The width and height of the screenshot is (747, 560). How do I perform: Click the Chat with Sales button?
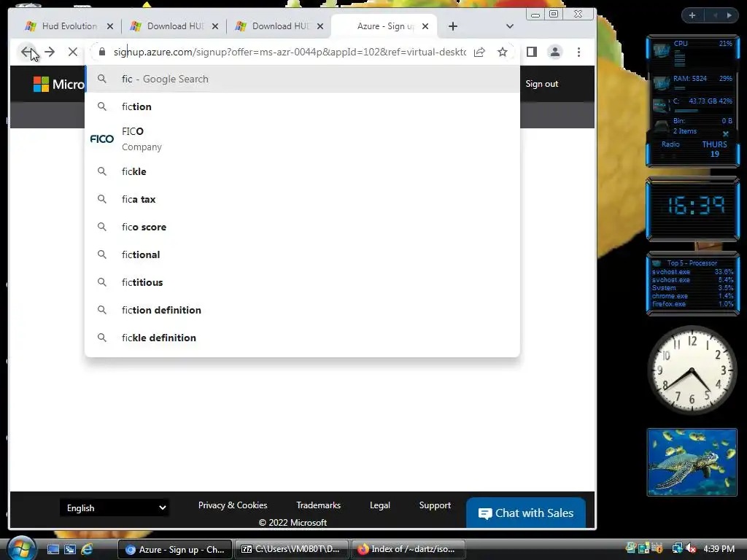pos(526,513)
